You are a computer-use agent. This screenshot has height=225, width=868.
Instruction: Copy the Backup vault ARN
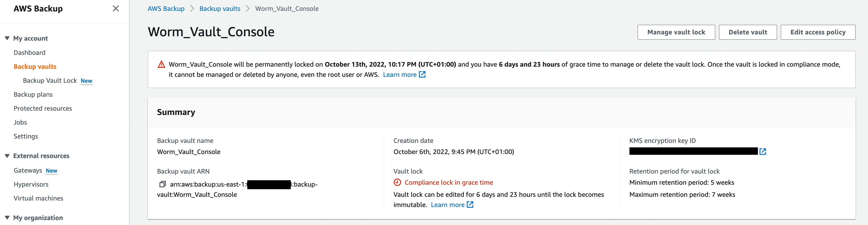pos(162,184)
